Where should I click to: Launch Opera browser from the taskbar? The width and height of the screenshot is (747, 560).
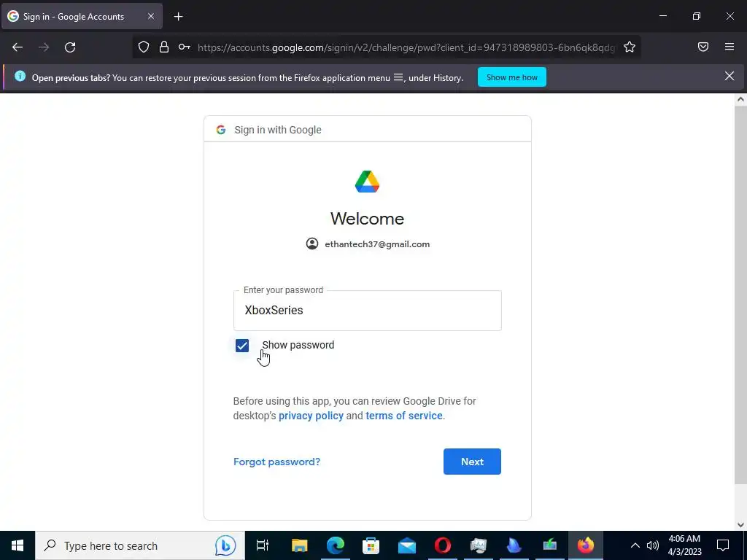[443, 545]
